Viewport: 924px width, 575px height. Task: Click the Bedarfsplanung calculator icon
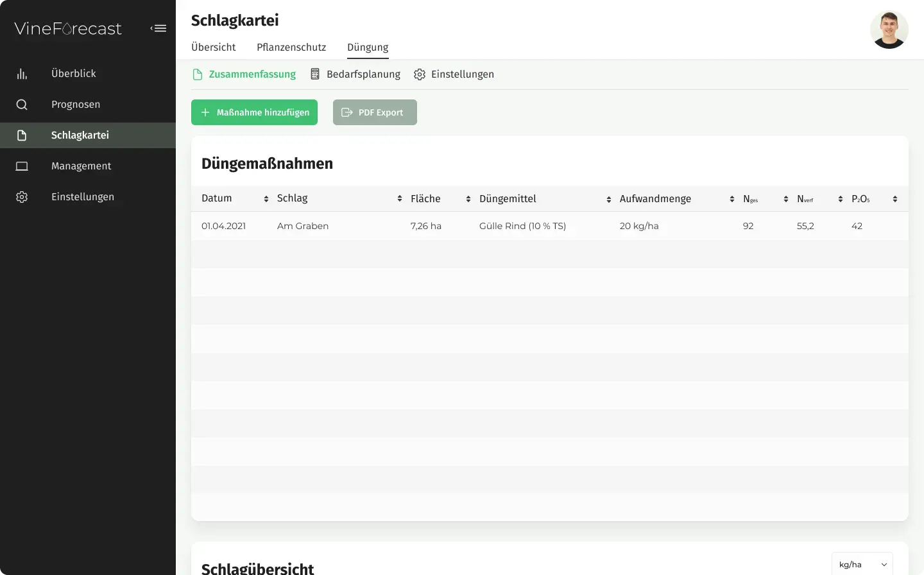pos(315,74)
